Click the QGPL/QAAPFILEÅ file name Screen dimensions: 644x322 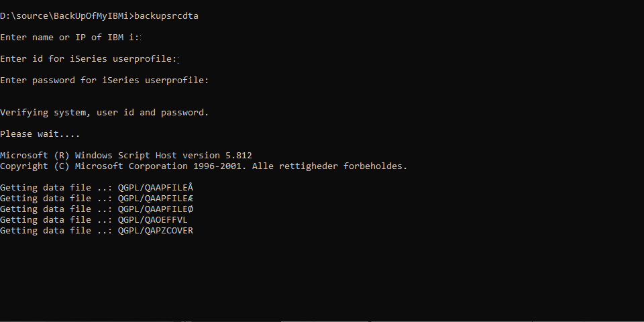[155, 187]
